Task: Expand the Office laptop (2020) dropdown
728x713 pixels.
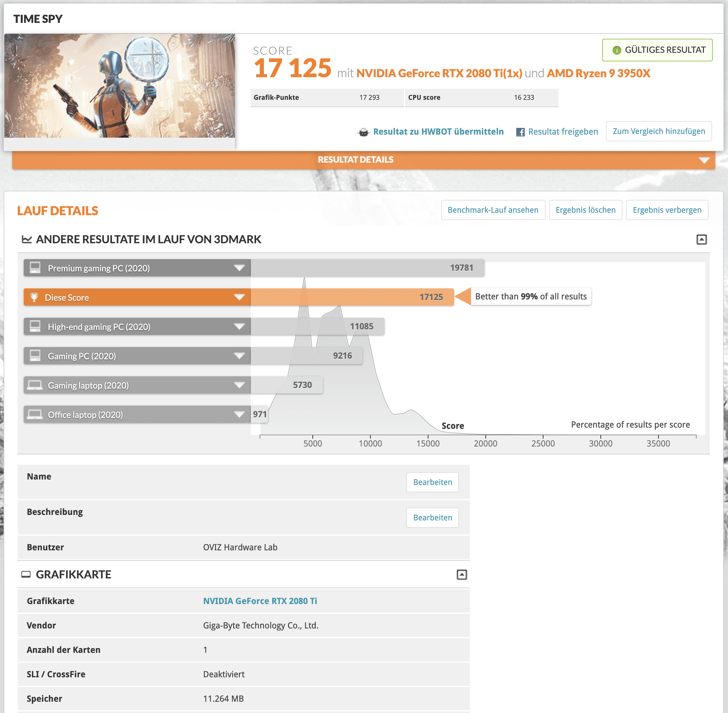Action: click(x=239, y=414)
